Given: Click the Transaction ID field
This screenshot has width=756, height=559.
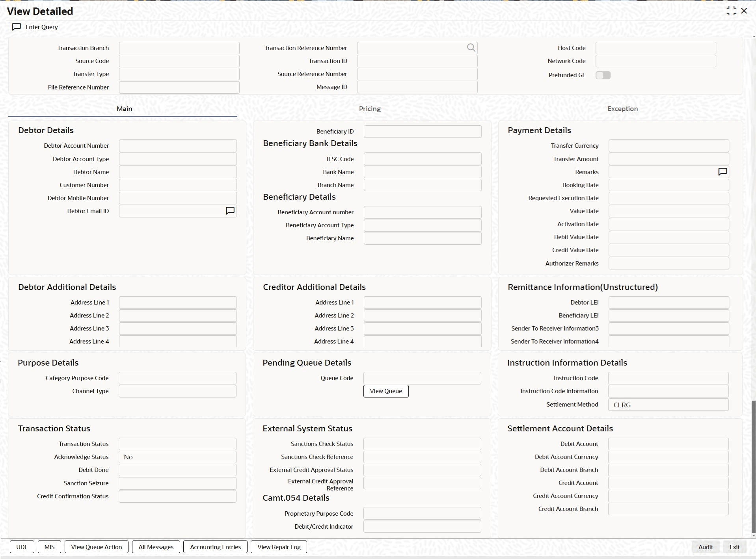Looking at the screenshot, I should point(417,61).
